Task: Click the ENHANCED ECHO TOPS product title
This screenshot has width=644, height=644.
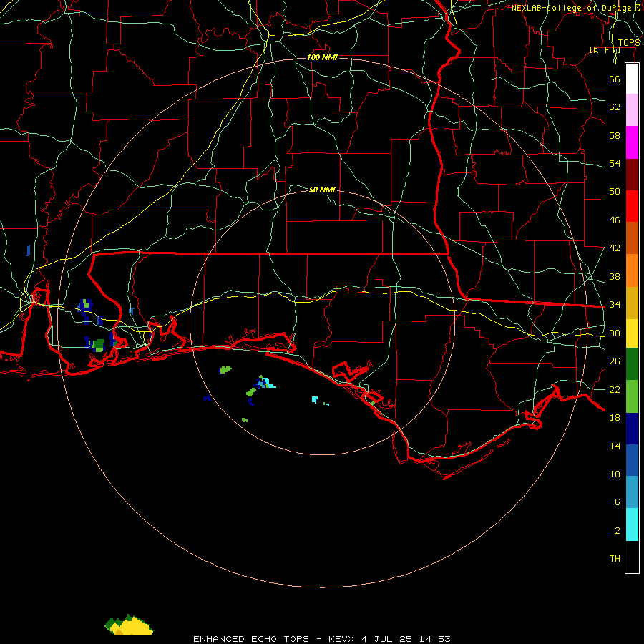Action: tap(251, 639)
